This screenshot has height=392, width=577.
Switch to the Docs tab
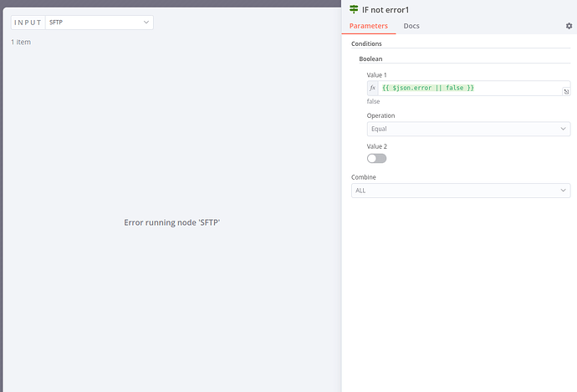(x=411, y=26)
